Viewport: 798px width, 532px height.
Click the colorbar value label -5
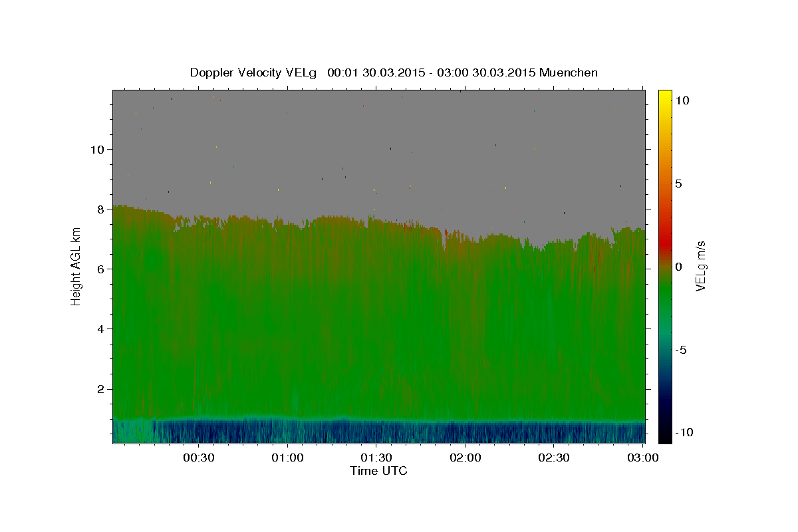point(681,350)
